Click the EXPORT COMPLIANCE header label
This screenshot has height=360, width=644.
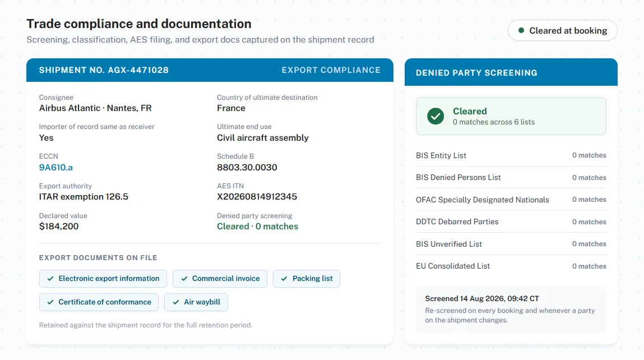331,70
